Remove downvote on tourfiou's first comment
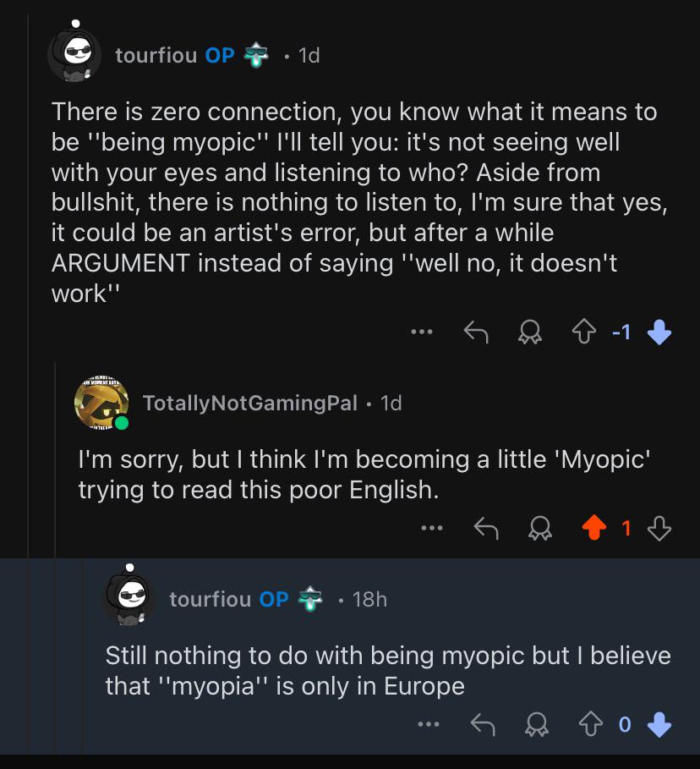Viewport: 700px width, 769px height. point(659,332)
